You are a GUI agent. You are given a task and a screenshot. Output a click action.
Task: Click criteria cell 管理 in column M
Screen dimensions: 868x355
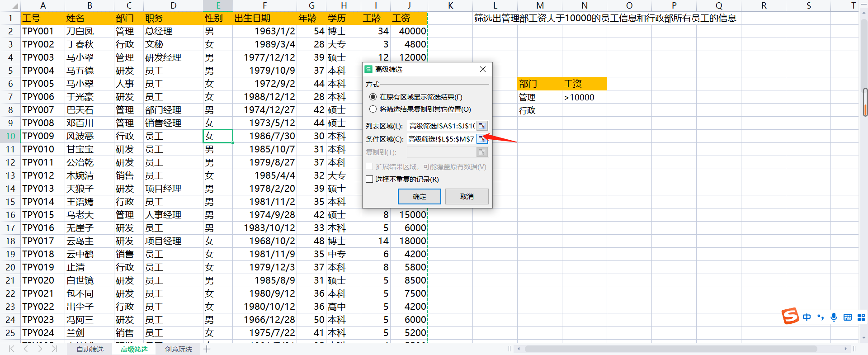coord(540,97)
